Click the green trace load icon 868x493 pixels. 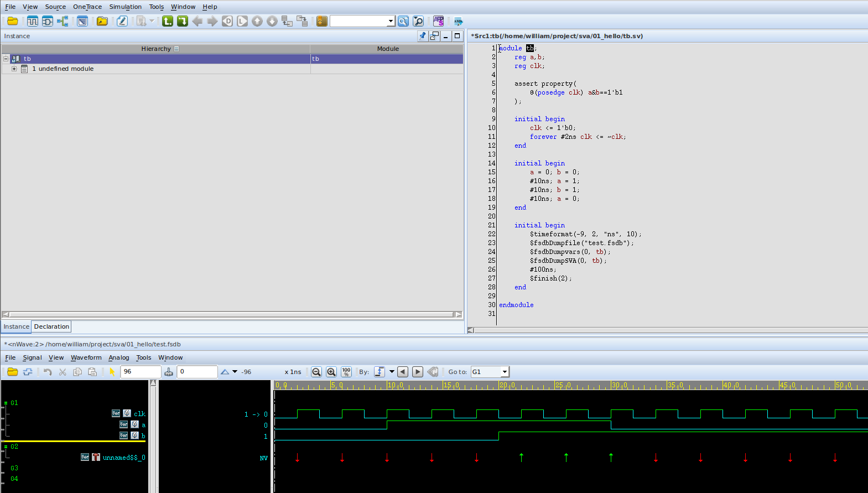(x=183, y=21)
